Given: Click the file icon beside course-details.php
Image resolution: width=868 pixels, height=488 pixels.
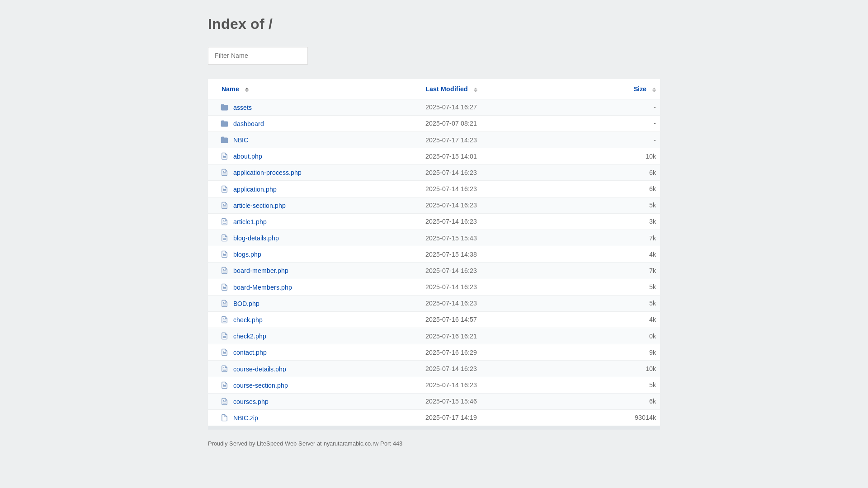Looking at the screenshot, I should point(224,369).
